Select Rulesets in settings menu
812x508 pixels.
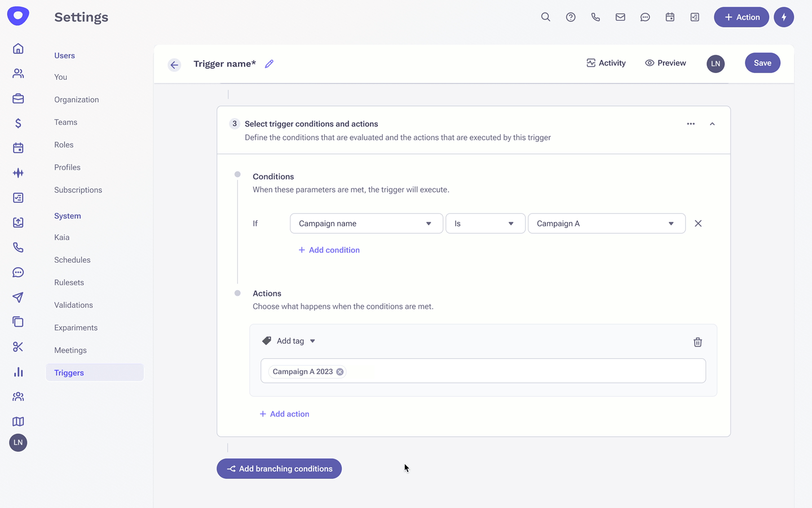tap(69, 282)
